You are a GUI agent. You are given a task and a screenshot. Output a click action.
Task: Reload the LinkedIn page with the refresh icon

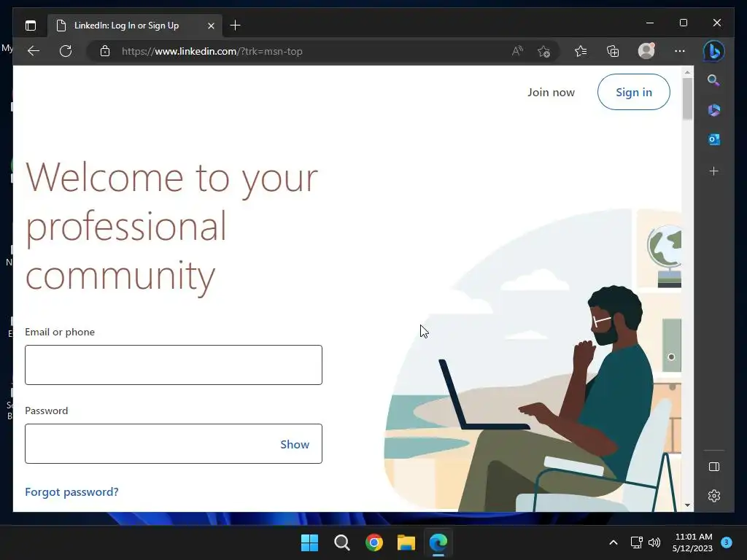pyautogui.click(x=66, y=51)
